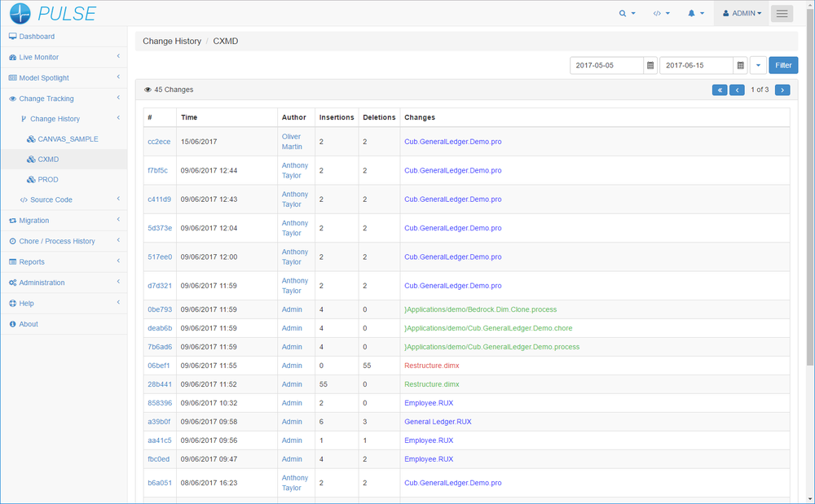Open the Restructure.dimx deletion change link

pyautogui.click(x=431, y=366)
